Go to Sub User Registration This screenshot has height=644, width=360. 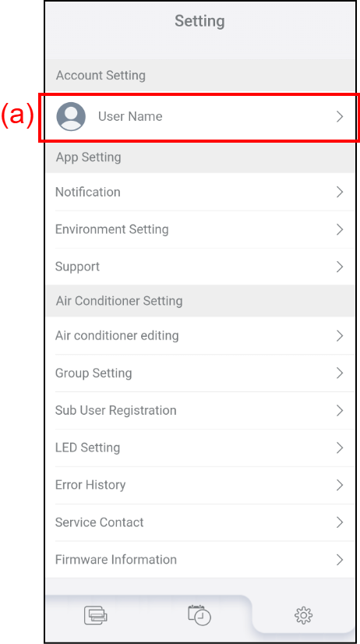(200, 410)
